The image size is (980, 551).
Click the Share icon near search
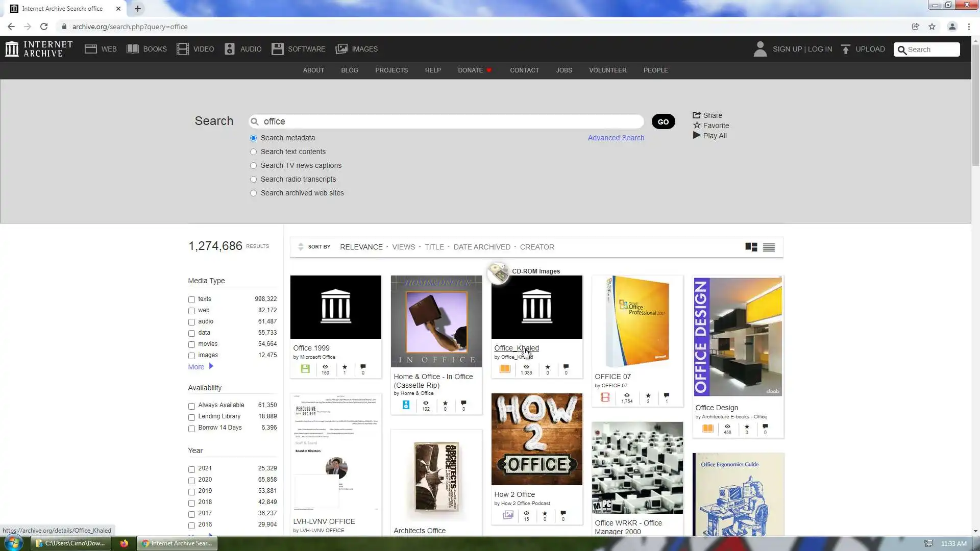point(697,115)
